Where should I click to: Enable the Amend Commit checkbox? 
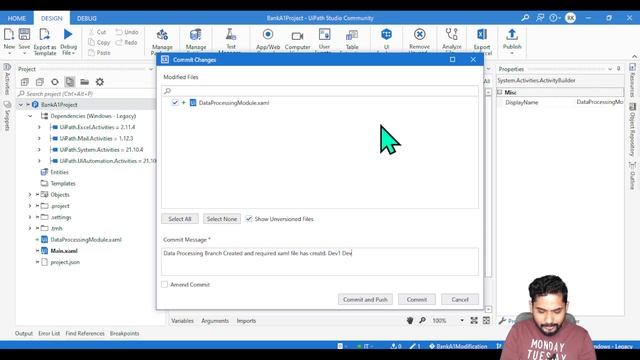164,284
